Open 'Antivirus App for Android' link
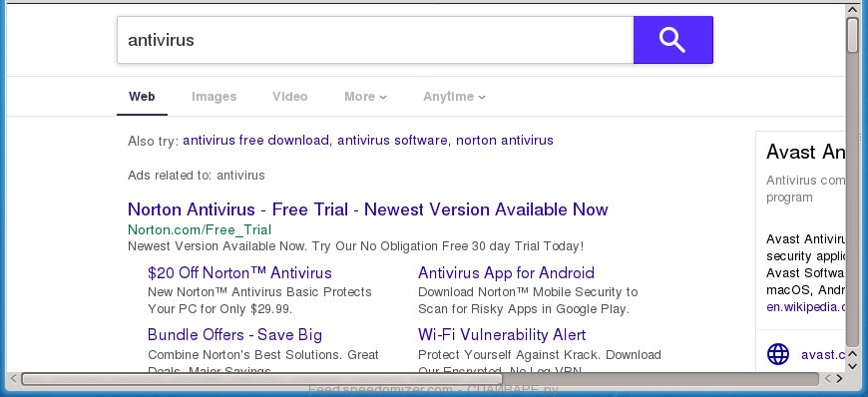Viewport: 868px width, 397px height. tap(506, 272)
